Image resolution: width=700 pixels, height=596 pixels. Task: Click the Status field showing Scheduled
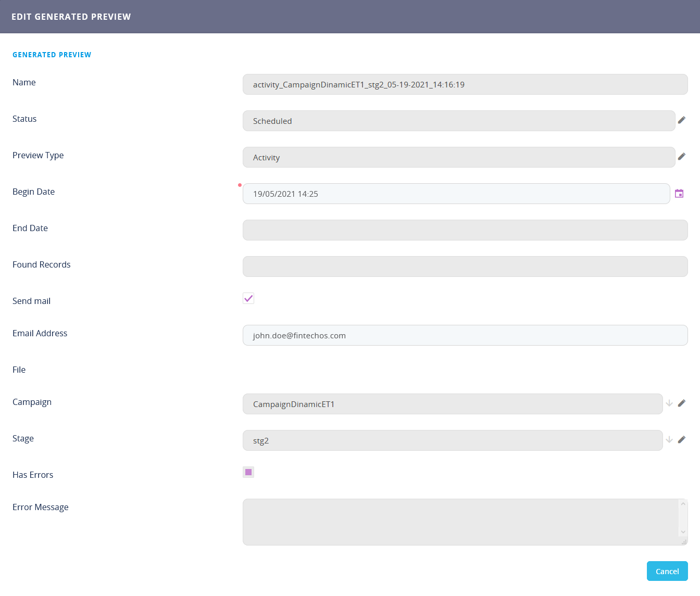[458, 121]
